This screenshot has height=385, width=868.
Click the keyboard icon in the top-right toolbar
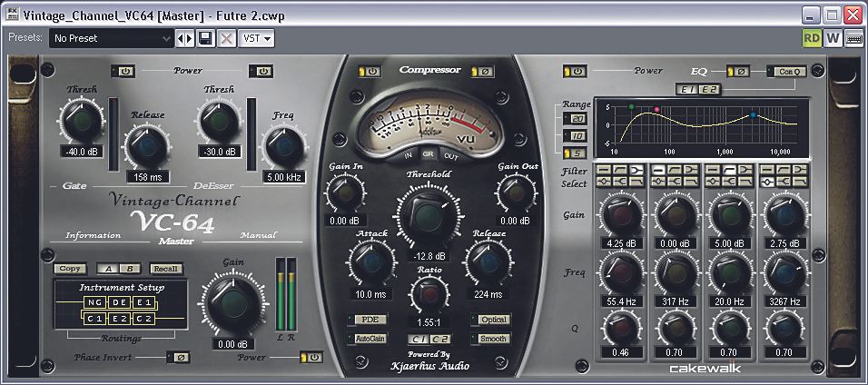coord(854,39)
